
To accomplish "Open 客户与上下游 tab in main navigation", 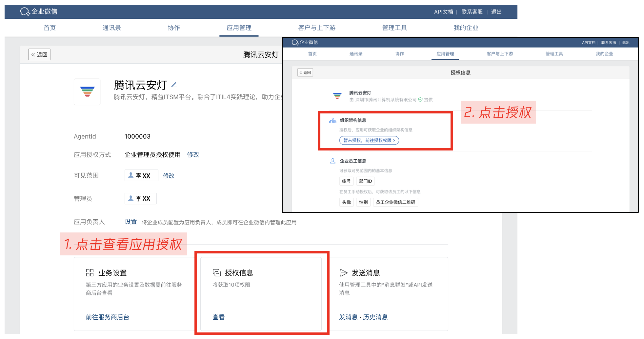I will pos(317,28).
